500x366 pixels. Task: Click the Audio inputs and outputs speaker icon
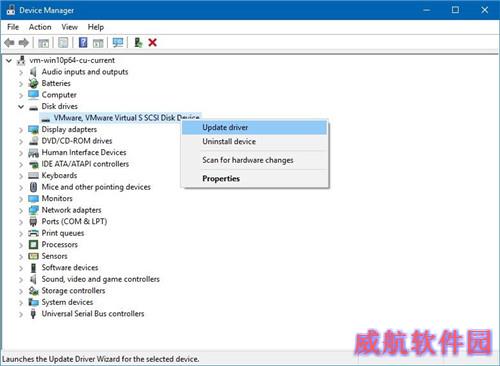coord(33,72)
